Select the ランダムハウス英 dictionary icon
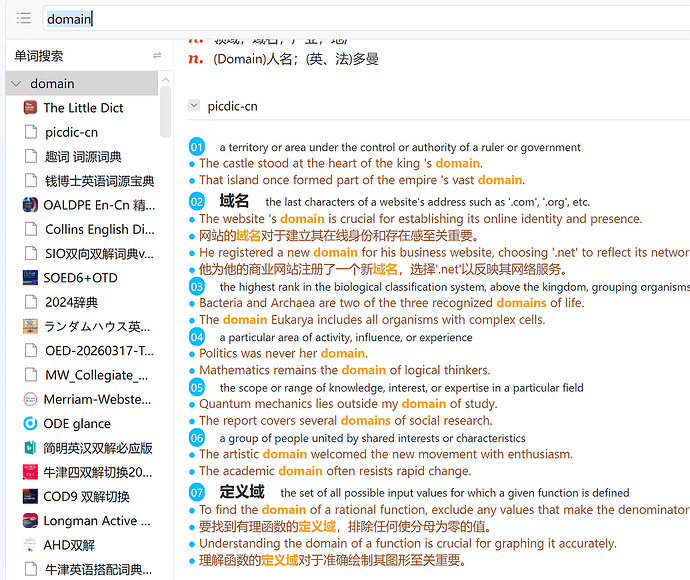This screenshot has width=690, height=580. click(30, 327)
